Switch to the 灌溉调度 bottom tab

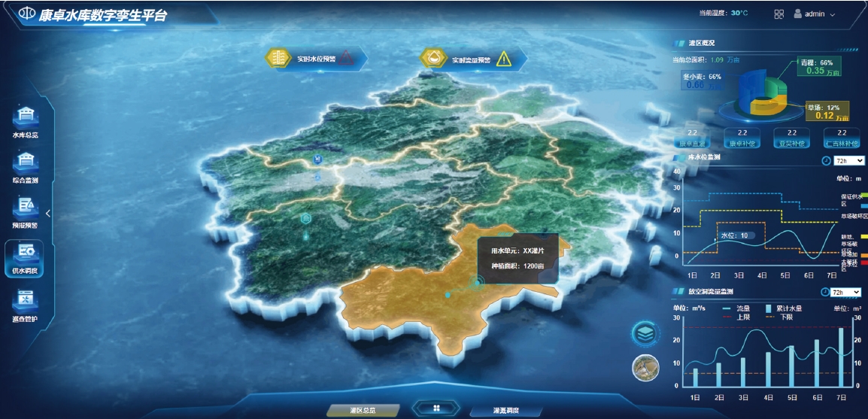click(505, 411)
